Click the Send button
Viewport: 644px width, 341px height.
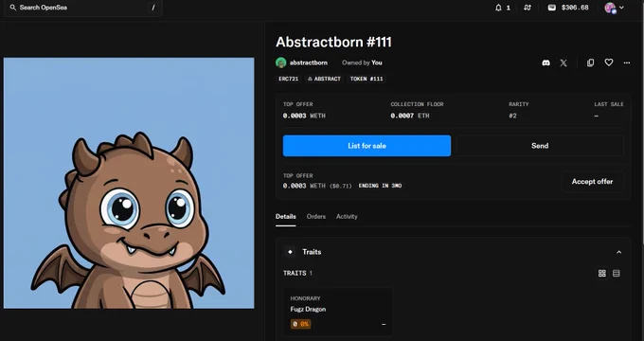click(x=540, y=146)
